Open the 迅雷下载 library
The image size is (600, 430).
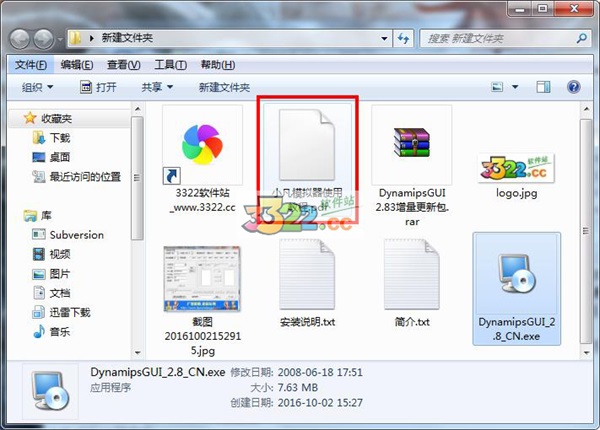[x=70, y=312]
